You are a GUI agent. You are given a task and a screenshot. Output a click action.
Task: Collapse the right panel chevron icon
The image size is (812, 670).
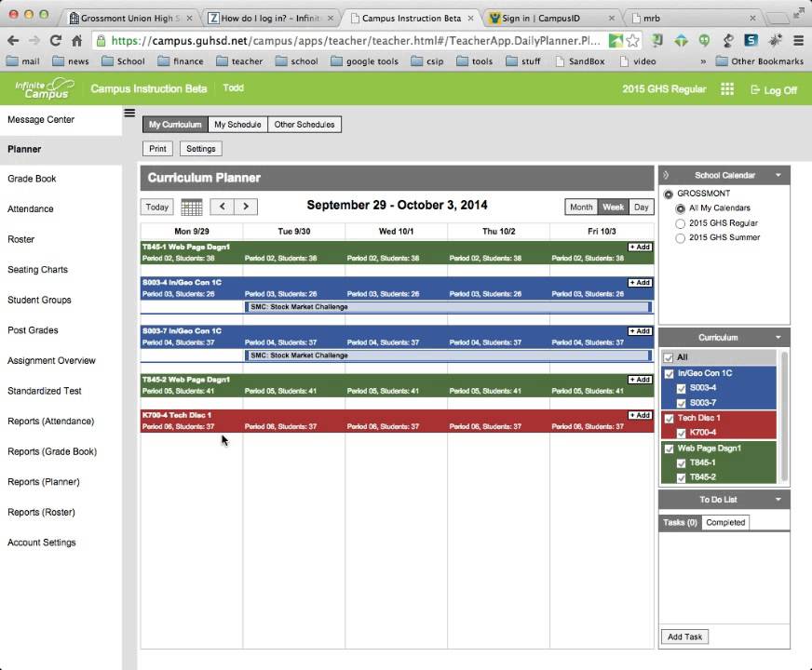pos(666,175)
